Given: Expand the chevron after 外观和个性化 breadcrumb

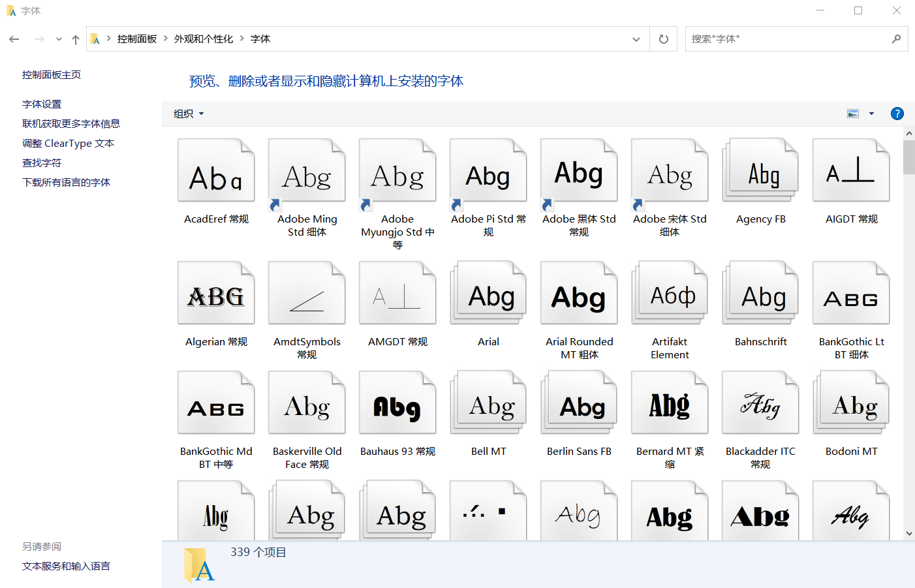Looking at the screenshot, I should pyautogui.click(x=242, y=39).
